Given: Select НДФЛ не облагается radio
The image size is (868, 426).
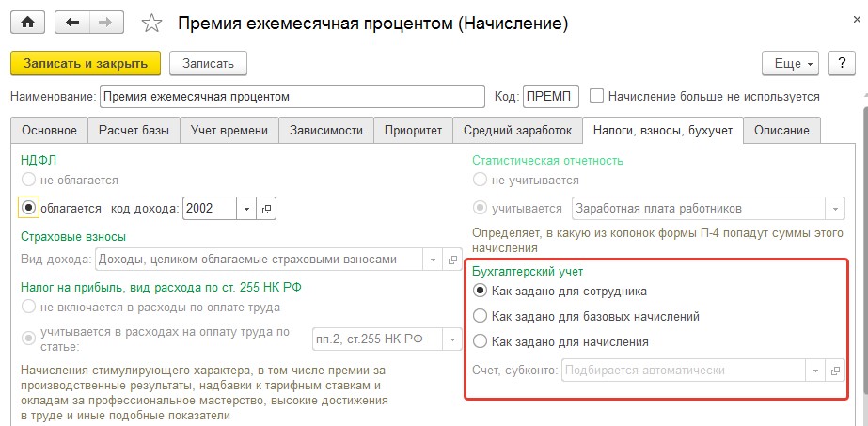Looking at the screenshot, I should 28,180.
